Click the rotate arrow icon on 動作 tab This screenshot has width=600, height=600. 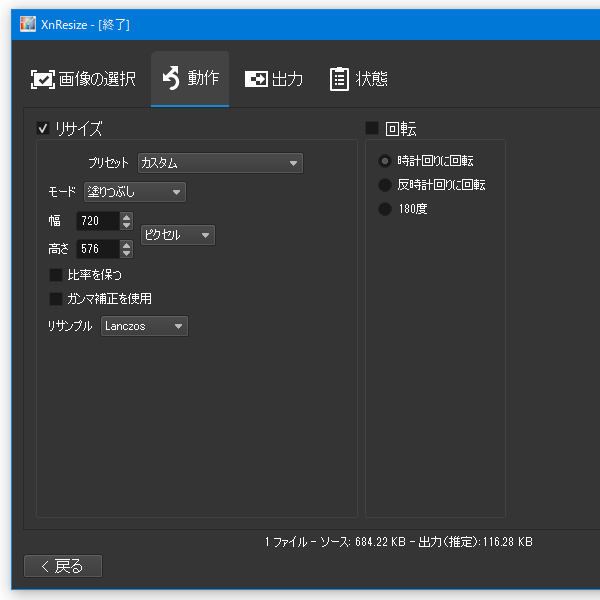coord(171,78)
